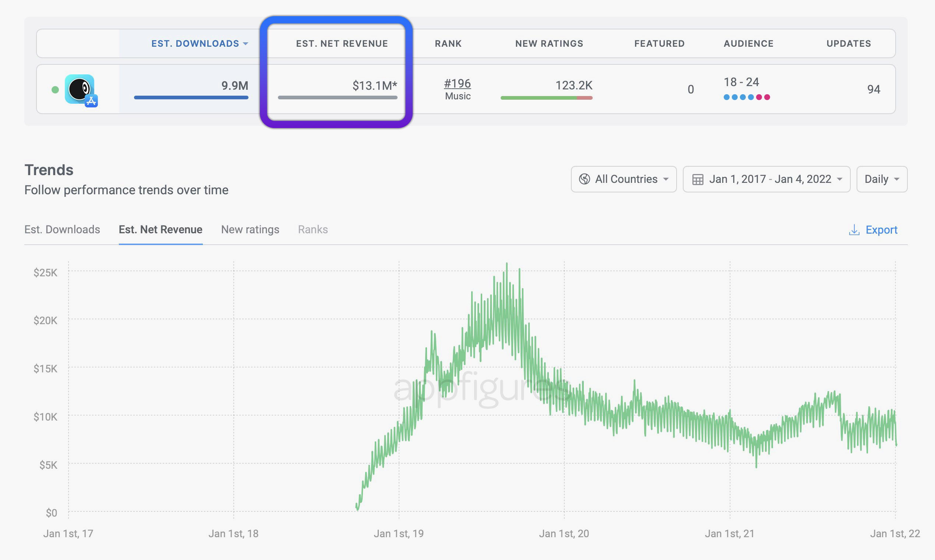Click the revenue chart peak in 2019

[507, 264]
